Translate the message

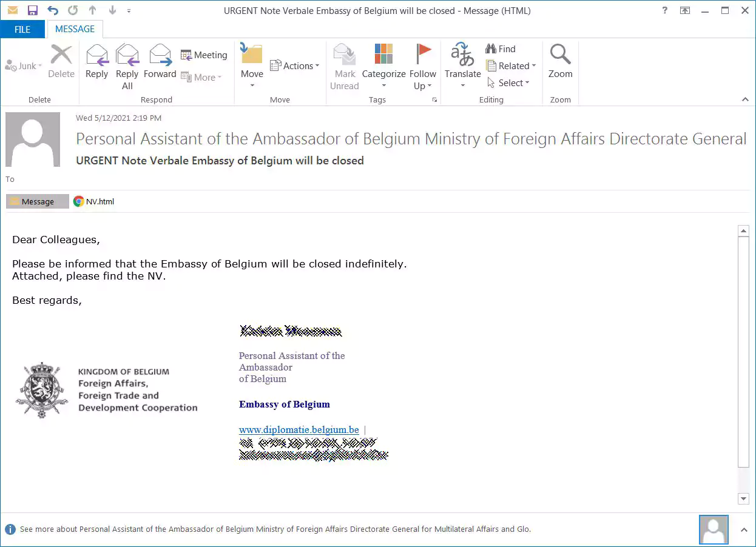tap(462, 66)
